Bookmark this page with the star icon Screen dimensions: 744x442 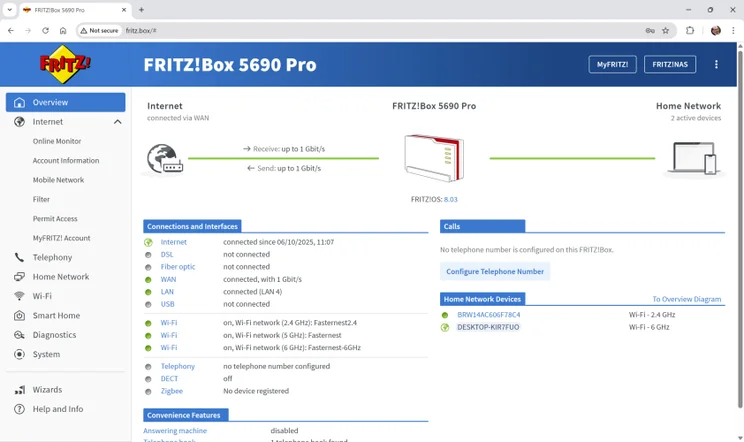click(665, 31)
